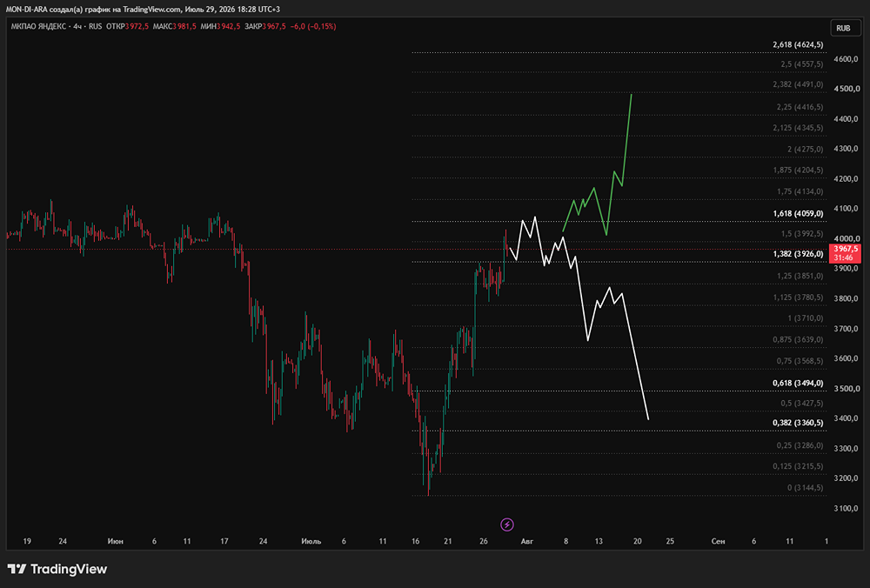Click the МКПАО ЯНДЕКС symbol title
870x588 pixels.
coord(38,26)
